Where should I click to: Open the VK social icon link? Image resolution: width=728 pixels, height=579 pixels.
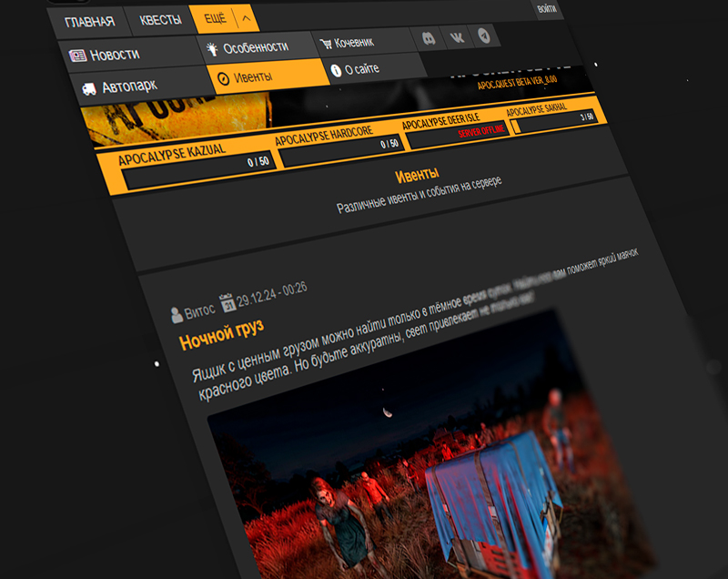(x=457, y=37)
